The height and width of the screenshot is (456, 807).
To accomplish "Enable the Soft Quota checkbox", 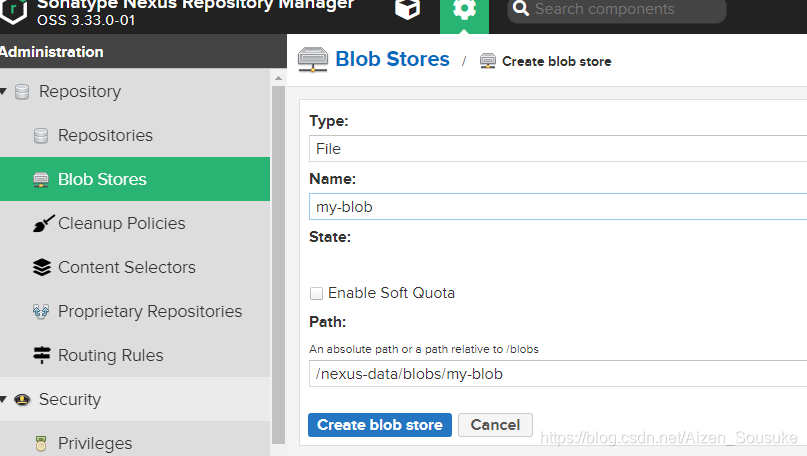I will tap(317, 293).
